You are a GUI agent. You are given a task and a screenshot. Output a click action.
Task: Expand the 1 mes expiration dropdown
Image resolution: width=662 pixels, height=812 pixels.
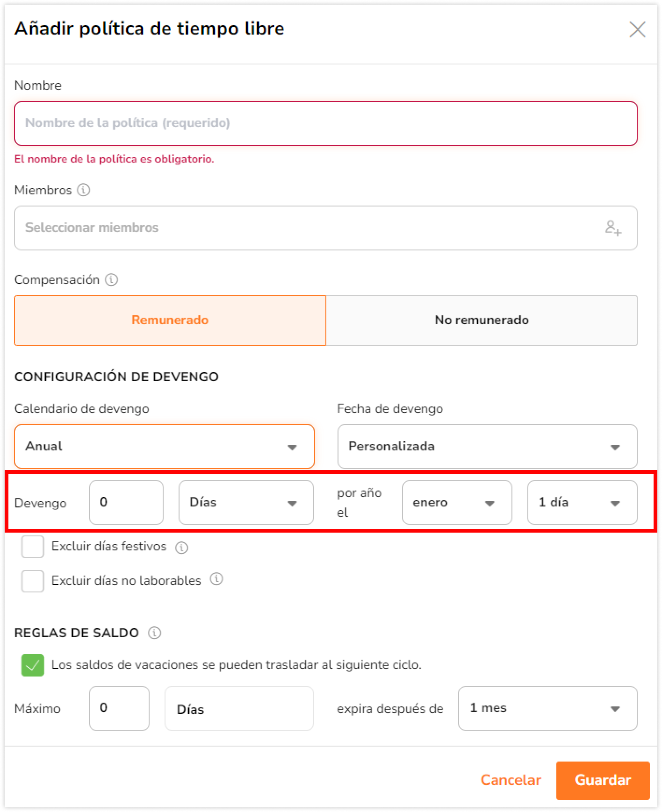point(547,708)
